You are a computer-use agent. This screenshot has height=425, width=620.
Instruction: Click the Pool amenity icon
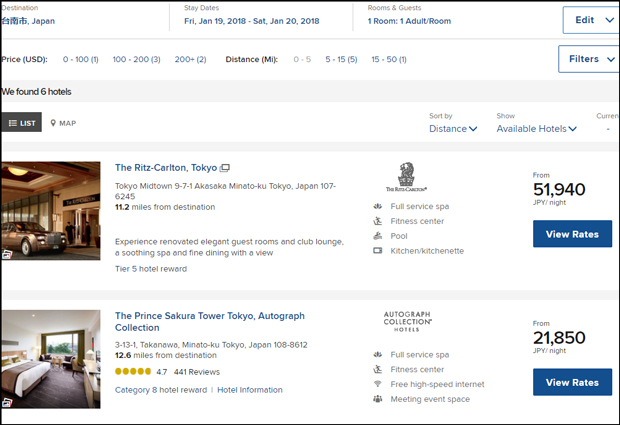coord(377,236)
